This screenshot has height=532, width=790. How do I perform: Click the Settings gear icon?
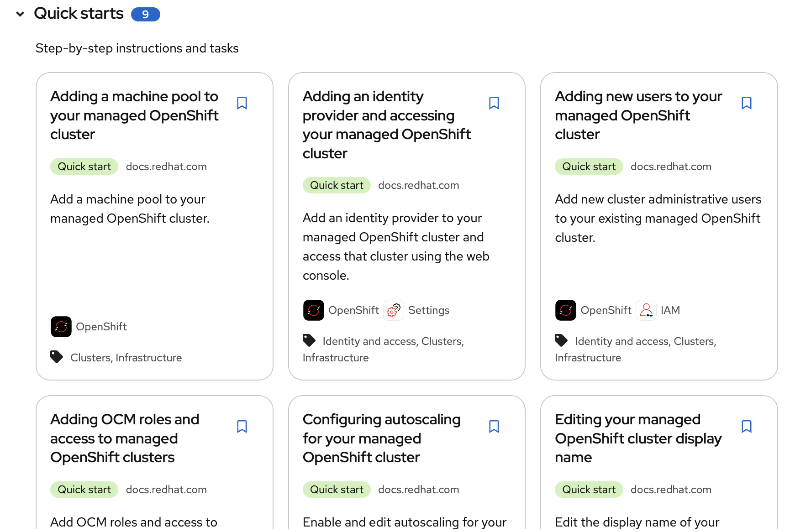click(394, 310)
